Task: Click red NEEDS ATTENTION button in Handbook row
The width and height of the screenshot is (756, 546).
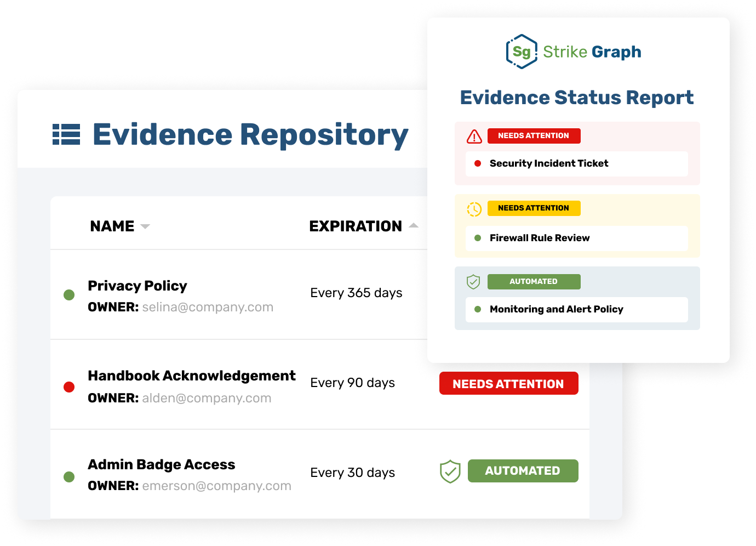Action: tap(509, 383)
